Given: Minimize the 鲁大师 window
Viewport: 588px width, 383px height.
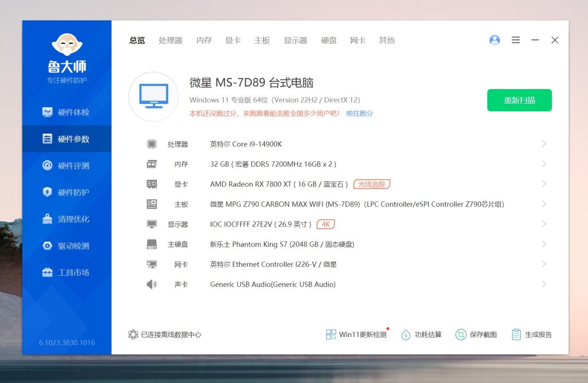Looking at the screenshot, I should [535, 40].
